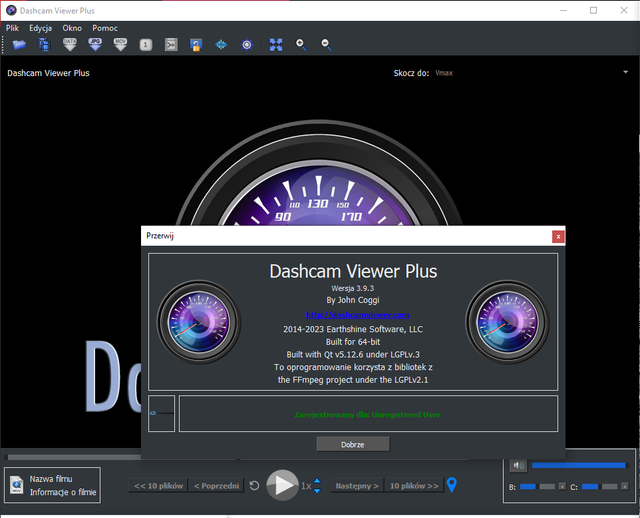The height and width of the screenshot is (518, 640).
Task: Click the small logo box beside registration text
Action: pos(162,413)
